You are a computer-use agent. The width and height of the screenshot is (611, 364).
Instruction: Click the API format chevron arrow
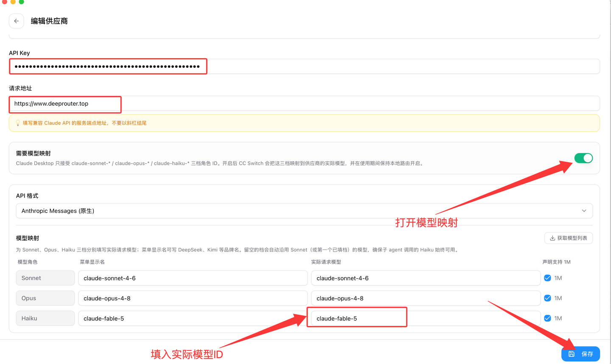coord(584,211)
